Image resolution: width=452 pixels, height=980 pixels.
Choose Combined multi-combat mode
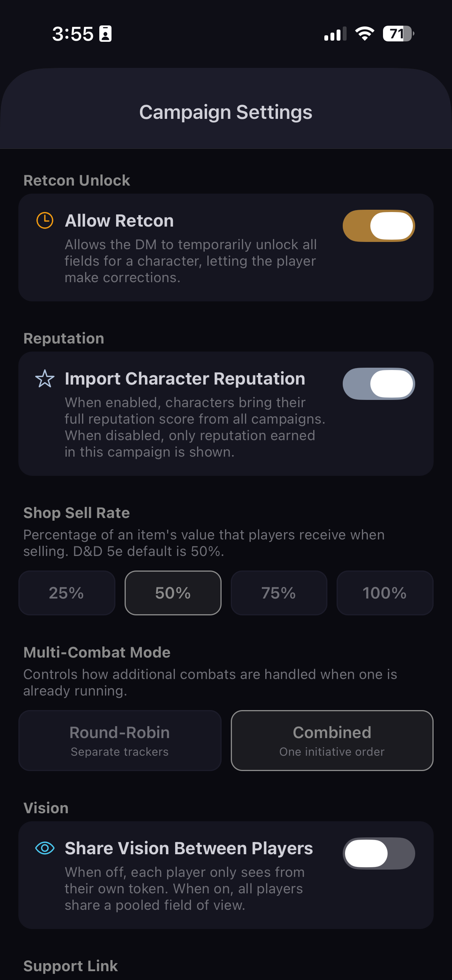(332, 740)
